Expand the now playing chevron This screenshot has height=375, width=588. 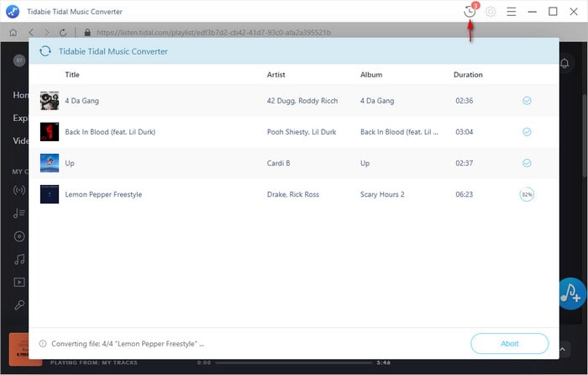pyautogui.click(x=563, y=349)
